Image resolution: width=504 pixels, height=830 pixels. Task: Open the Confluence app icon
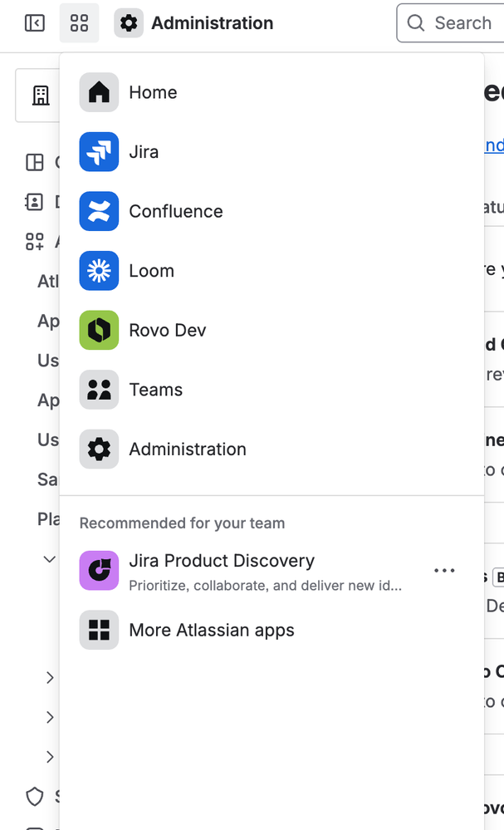(99, 211)
